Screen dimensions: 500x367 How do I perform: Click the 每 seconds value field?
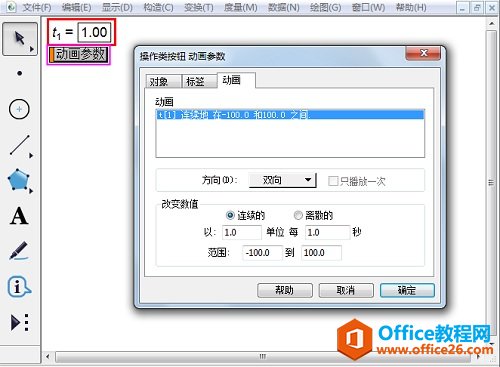(x=327, y=232)
